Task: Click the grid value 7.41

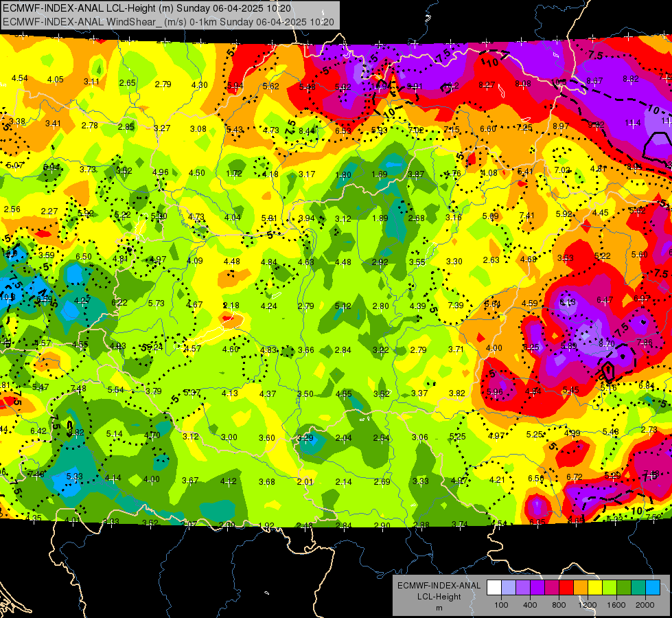Action: (526, 216)
